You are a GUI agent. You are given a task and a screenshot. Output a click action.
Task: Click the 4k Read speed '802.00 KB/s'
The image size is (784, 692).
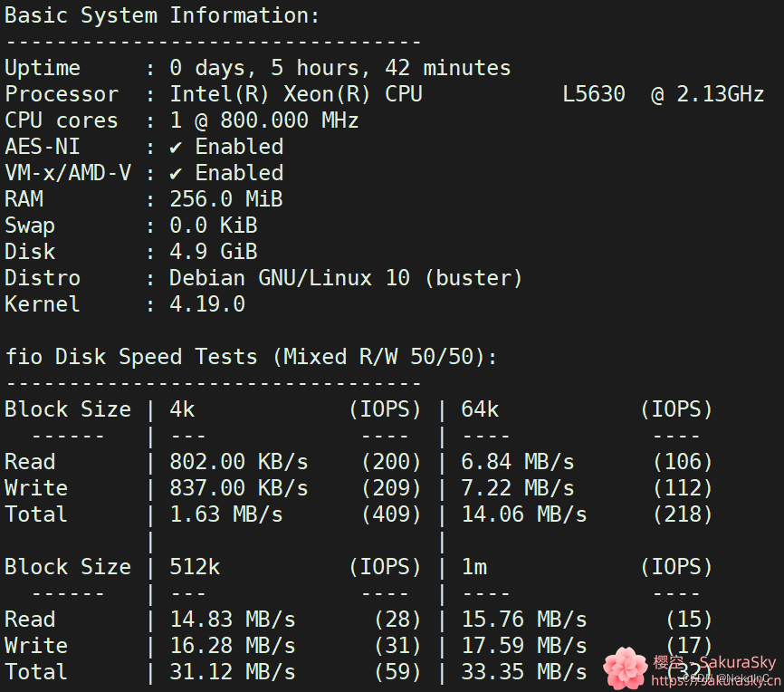(238, 462)
